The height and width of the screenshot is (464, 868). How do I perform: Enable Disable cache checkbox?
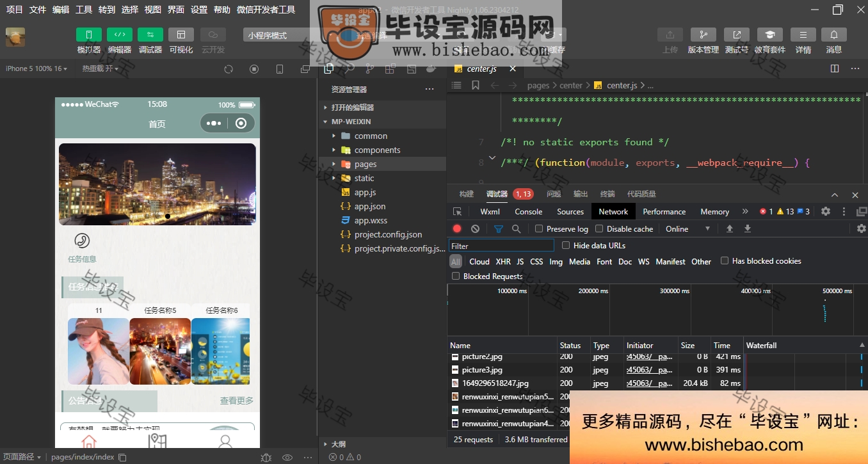click(x=599, y=228)
